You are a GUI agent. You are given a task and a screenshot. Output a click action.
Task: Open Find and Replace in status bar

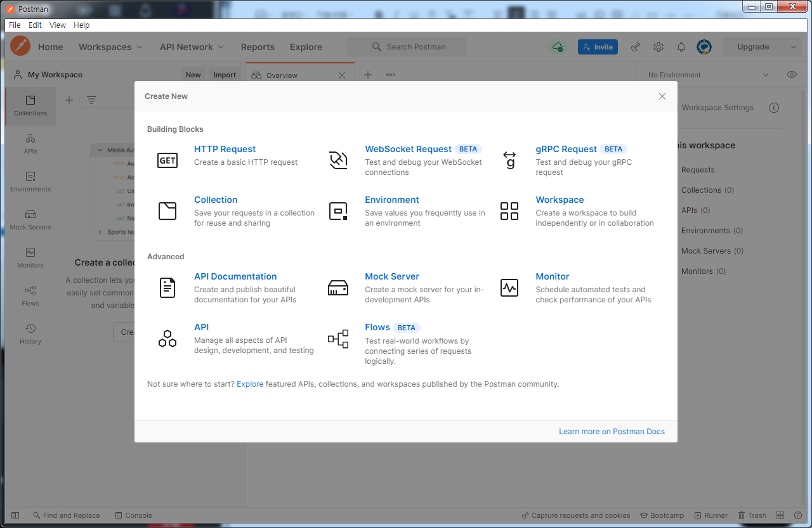[x=67, y=515]
